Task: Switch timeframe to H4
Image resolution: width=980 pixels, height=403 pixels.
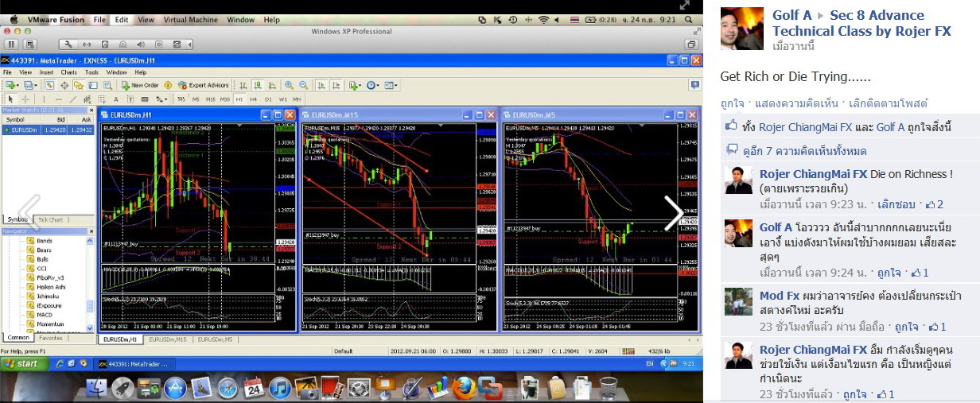Action: click(x=254, y=99)
